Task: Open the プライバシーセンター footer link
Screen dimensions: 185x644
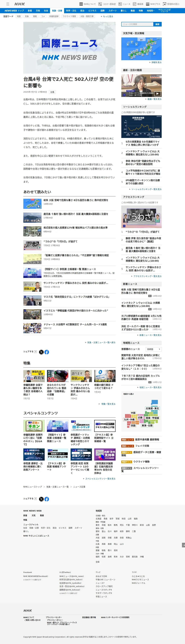Action: (54, 618)
